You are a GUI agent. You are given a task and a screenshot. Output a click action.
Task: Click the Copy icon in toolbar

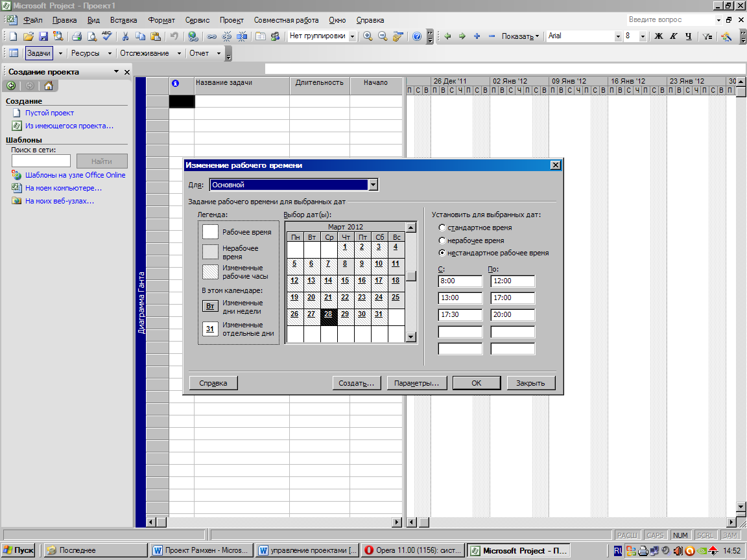click(x=141, y=36)
